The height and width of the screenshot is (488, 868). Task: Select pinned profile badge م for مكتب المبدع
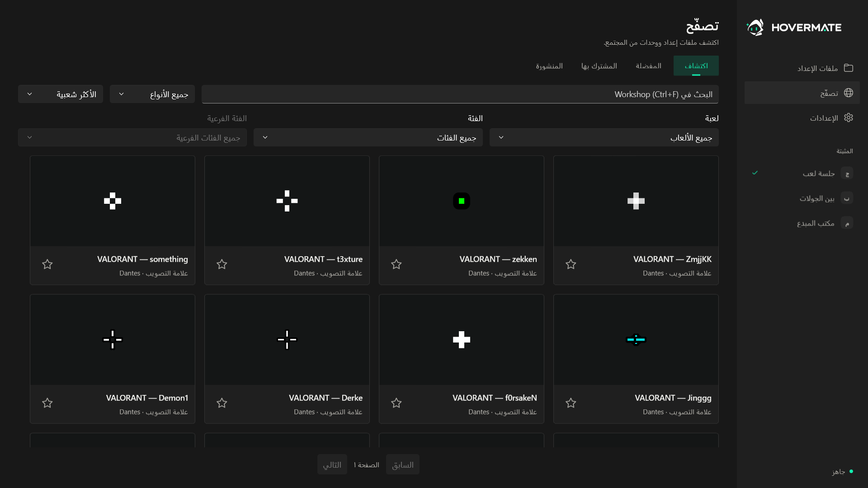[x=847, y=223]
